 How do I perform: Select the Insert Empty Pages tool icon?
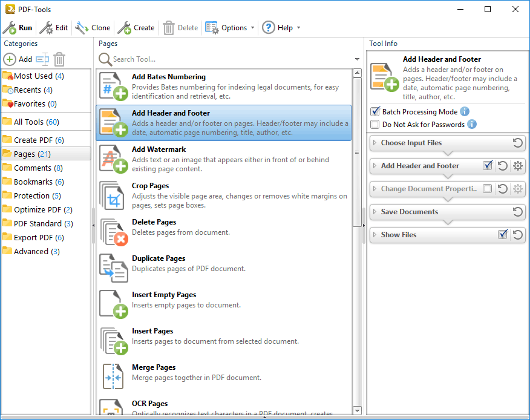pyautogui.click(x=114, y=304)
